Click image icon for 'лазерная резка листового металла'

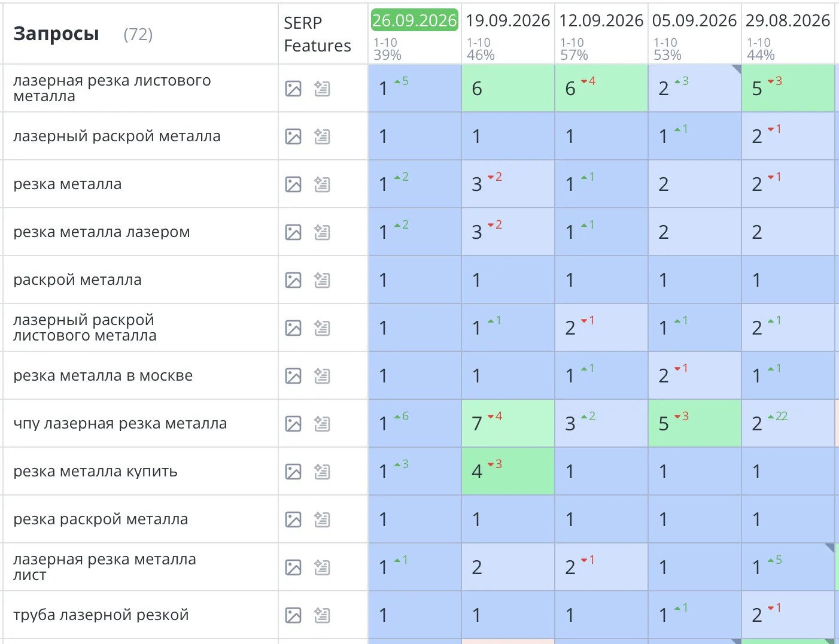(293, 89)
